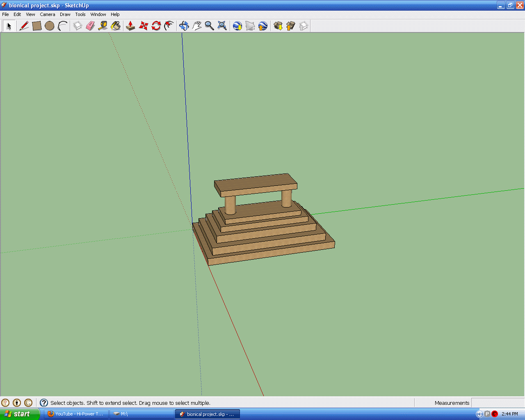Select the Rectangle drawing tool
Viewport: 525px width, 420px height.
37,26
